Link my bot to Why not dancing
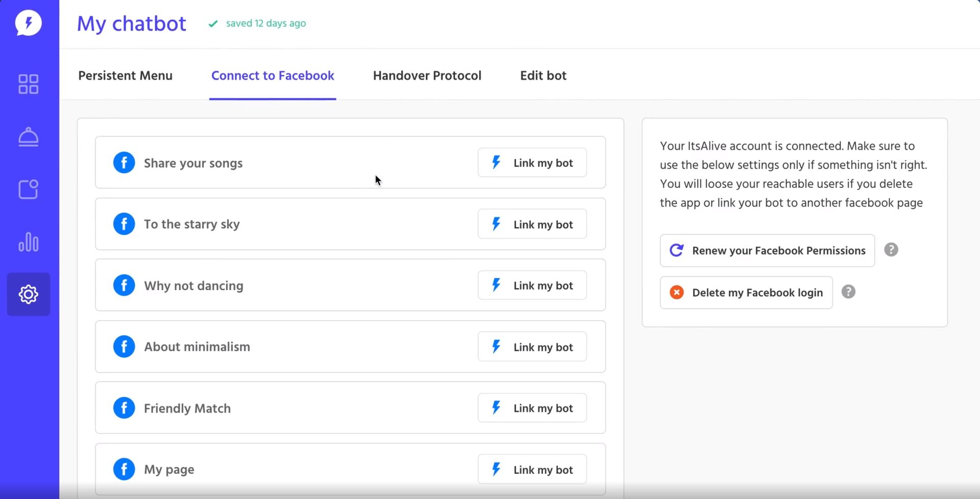The height and width of the screenshot is (499, 980). 532,286
